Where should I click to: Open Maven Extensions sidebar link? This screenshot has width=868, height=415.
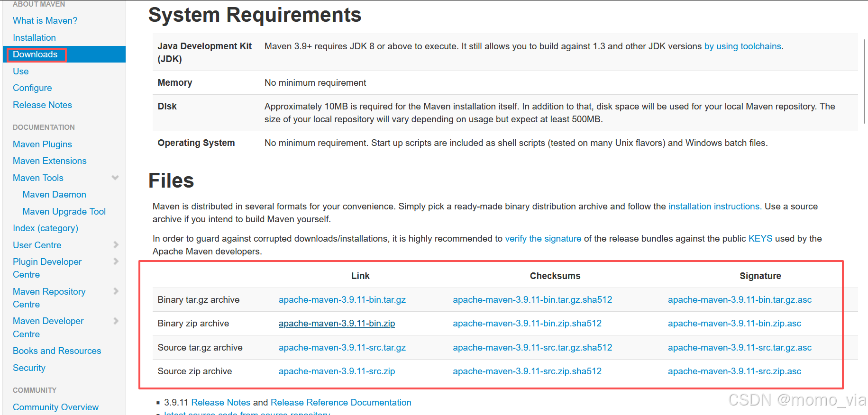(50, 161)
